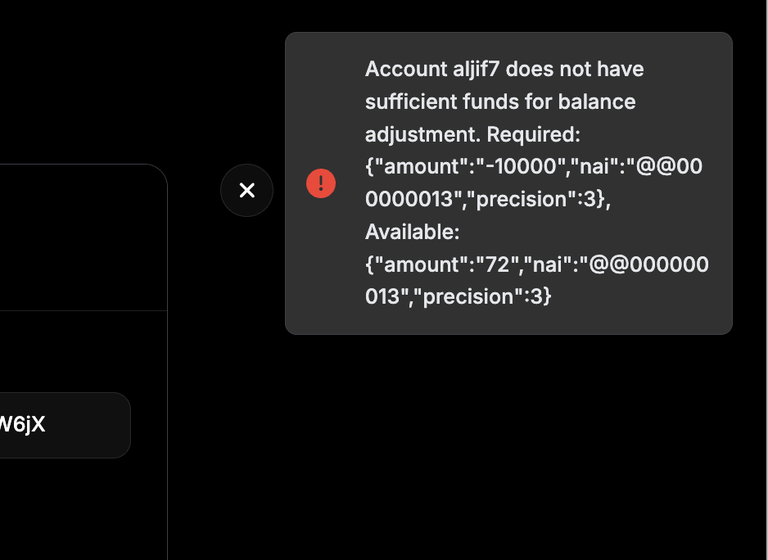Click the final '013","precision":3}' line
The width and height of the screenshot is (768, 560).
point(458,297)
